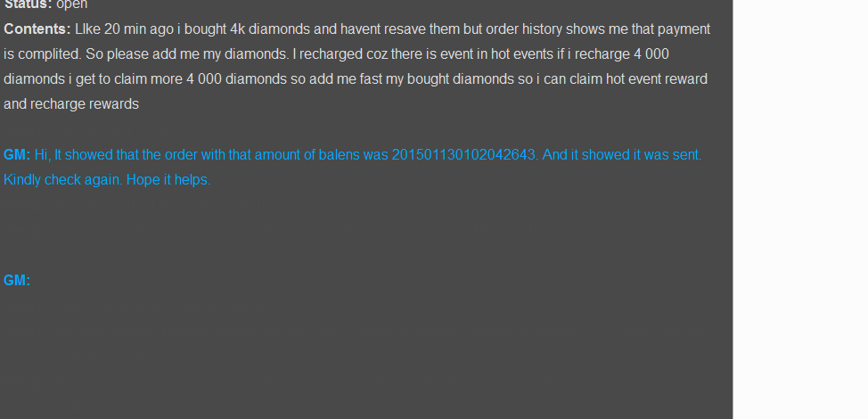Click the word "payment" ending the first line
Image resolution: width=868 pixels, height=419 pixels.
pyautogui.click(x=684, y=29)
